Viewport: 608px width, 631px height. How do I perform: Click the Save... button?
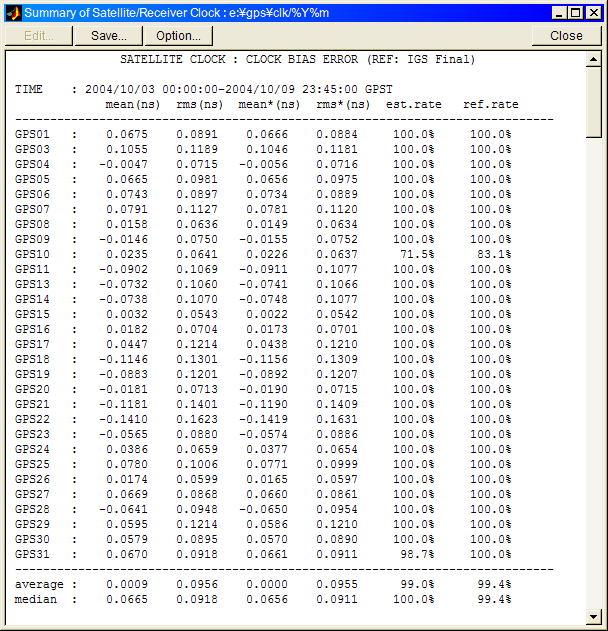coord(108,35)
